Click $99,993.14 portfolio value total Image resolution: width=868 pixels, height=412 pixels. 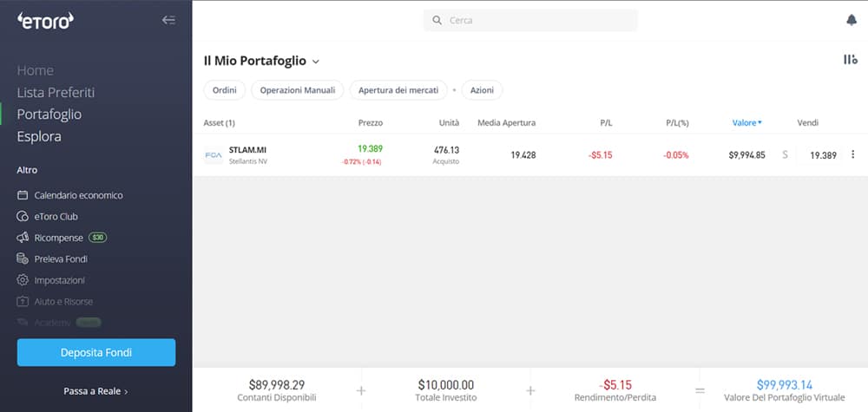(x=785, y=385)
